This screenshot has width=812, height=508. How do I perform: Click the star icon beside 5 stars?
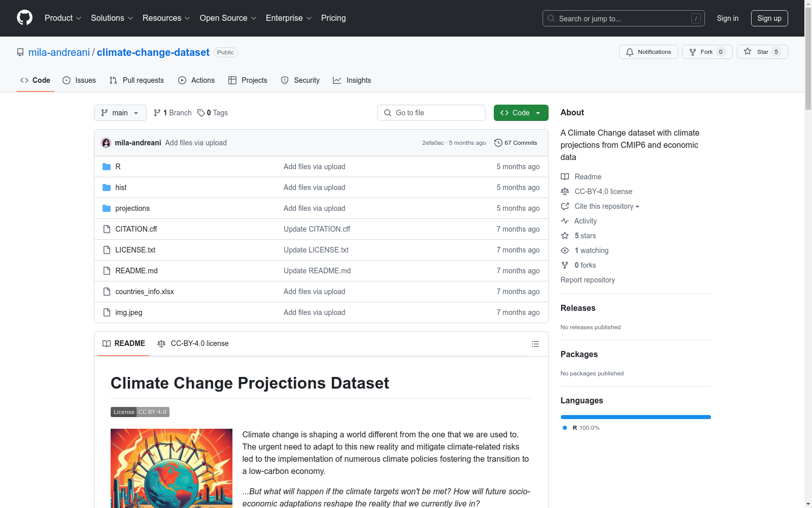pyautogui.click(x=565, y=236)
